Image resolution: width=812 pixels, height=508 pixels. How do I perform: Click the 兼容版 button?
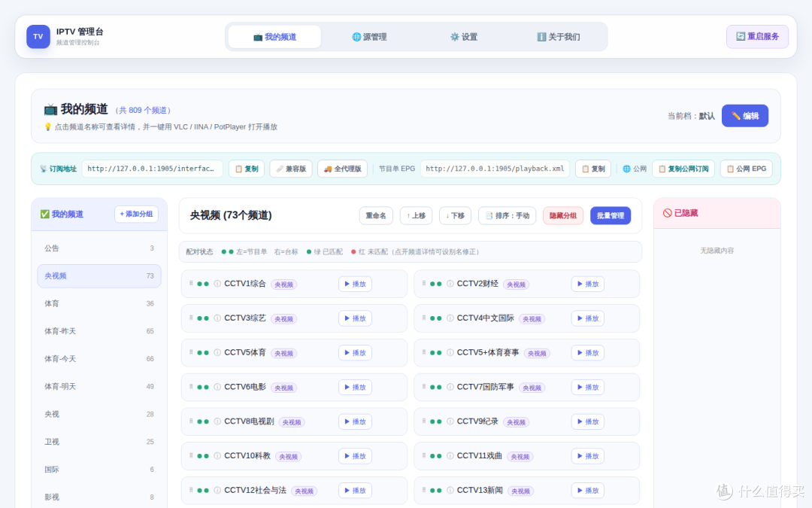pos(291,169)
